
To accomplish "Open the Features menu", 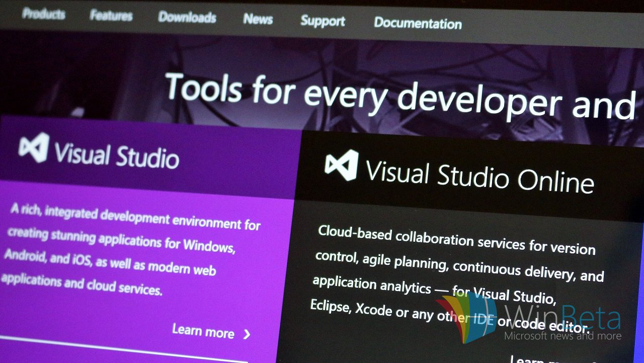I will coord(111,16).
